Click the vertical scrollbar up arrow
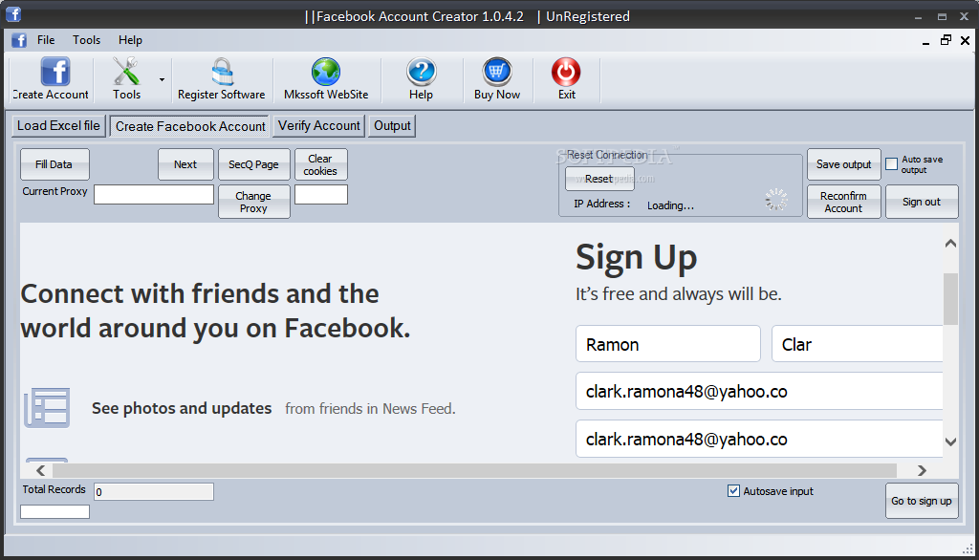Screen dimensions: 979x560 (x=950, y=244)
